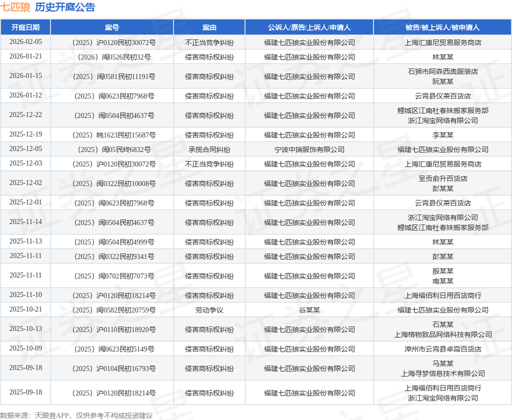512x420 pixels.
Task: Click defendant 漳州市云霄县卓霞百货店
Action: [442, 349]
